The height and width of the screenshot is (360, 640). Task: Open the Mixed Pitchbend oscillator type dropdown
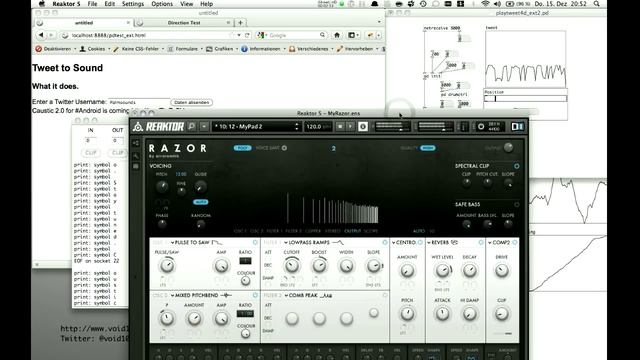point(196,295)
